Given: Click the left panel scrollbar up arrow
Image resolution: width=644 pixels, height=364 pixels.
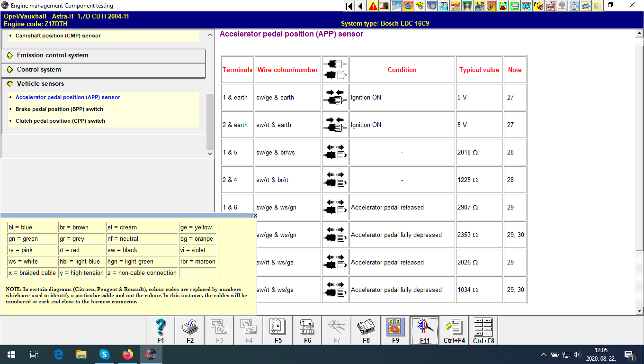Looking at the screenshot, I should coord(210,35).
